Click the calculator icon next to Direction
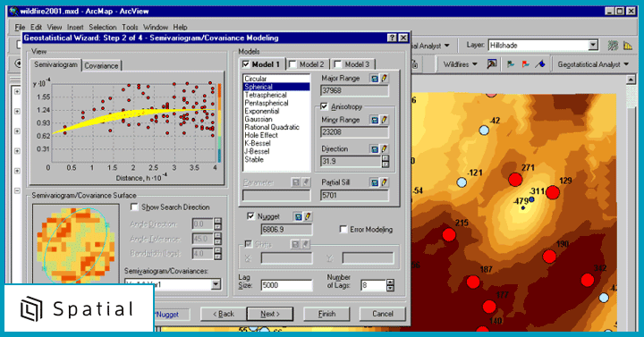Screen dimensions: 644x337 (374, 149)
